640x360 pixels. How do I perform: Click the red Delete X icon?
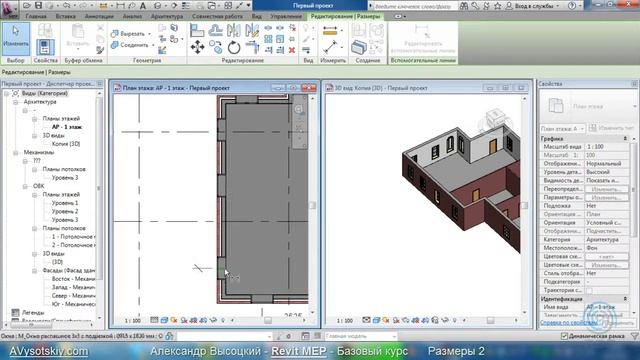coord(292,50)
